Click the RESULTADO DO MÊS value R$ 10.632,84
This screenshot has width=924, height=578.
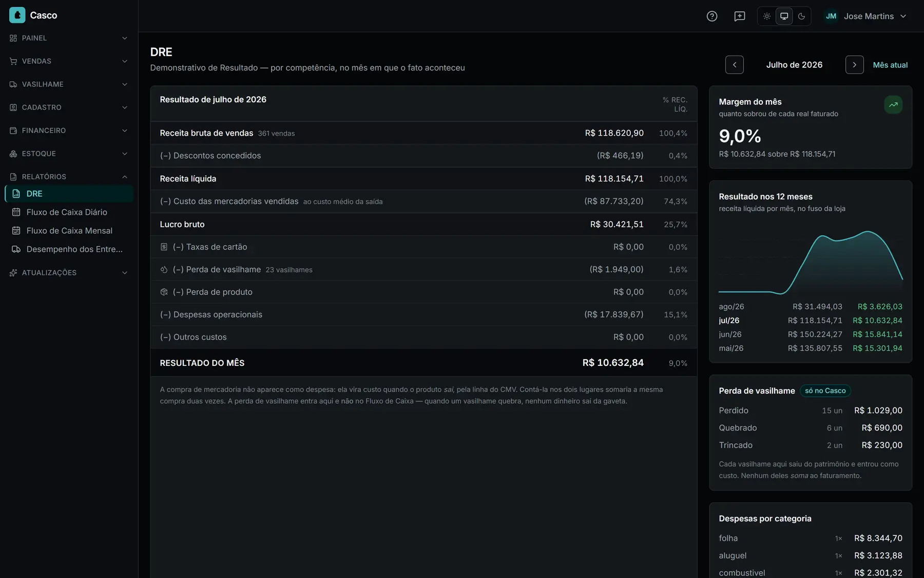point(613,363)
